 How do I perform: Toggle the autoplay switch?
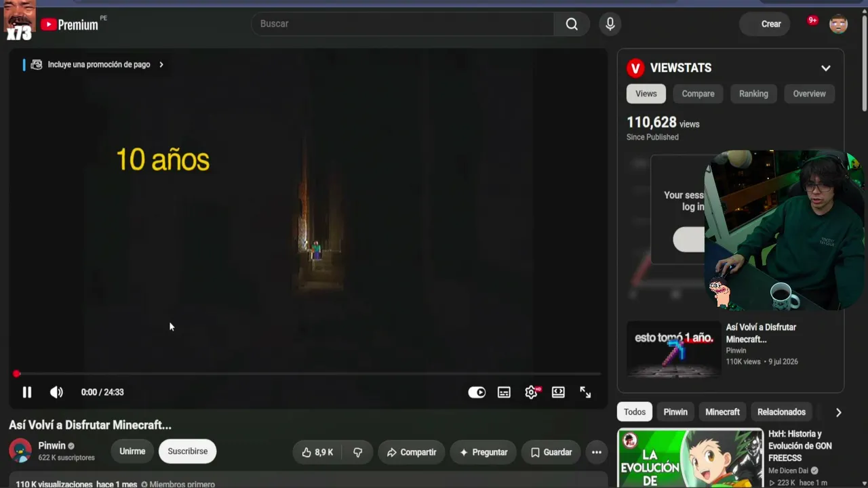pyautogui.click(x=477, y=392)
